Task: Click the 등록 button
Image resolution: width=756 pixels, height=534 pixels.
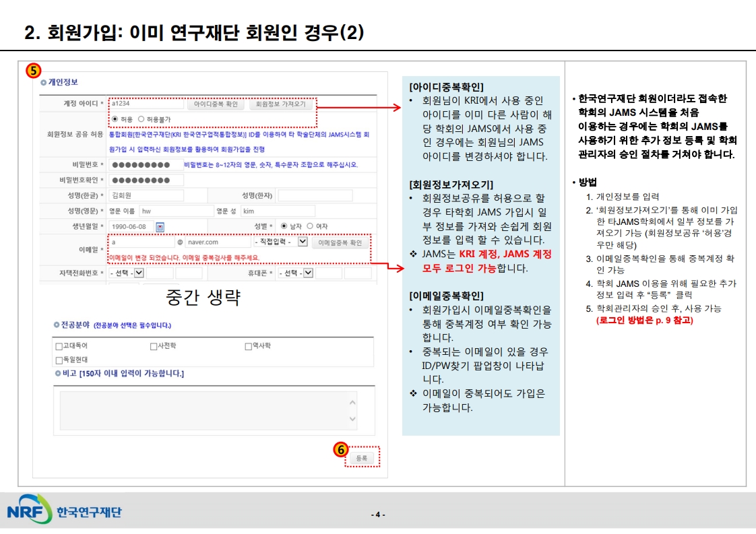Action: [362, 458]
